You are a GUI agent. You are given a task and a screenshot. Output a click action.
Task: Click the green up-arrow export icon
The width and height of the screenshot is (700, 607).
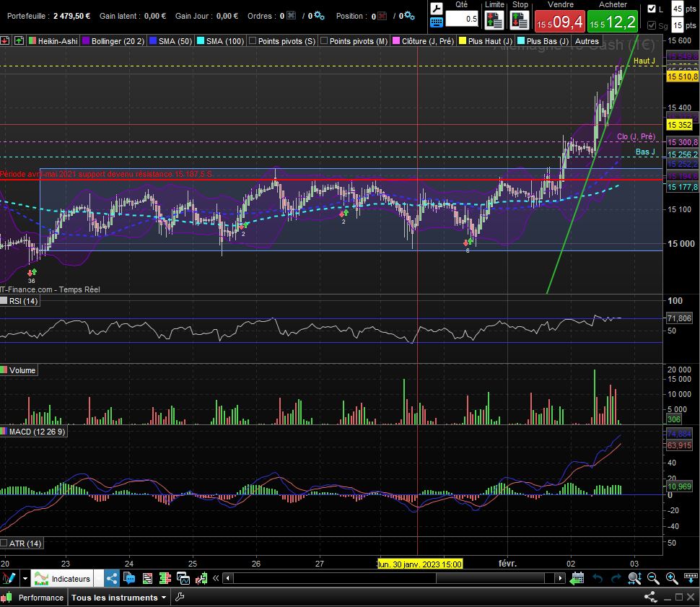[x=19, y=40]
